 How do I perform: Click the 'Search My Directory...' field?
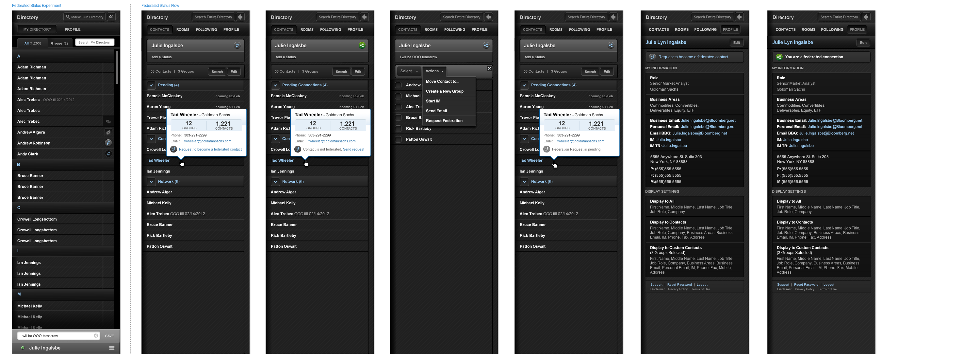point(95,42)
